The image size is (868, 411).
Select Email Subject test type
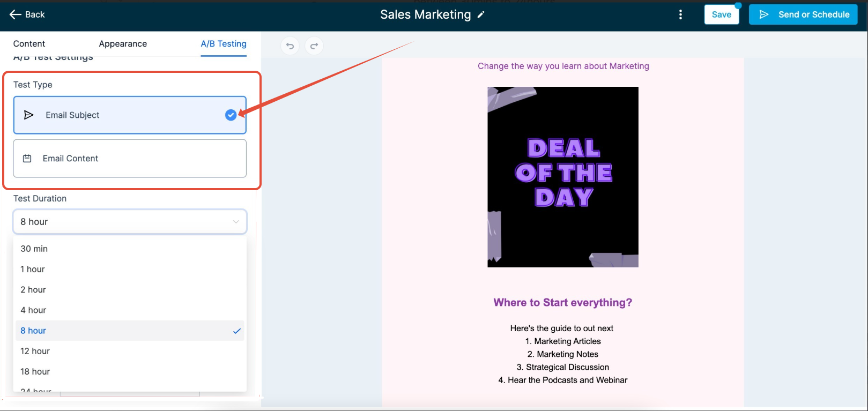pyautogui.click(x=130, y=115)
